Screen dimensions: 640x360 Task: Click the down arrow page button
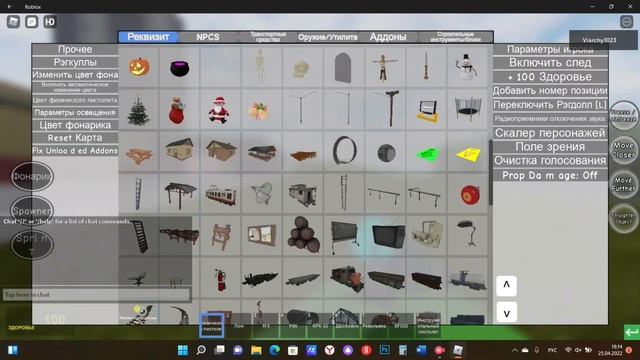[x=506, y=313]
